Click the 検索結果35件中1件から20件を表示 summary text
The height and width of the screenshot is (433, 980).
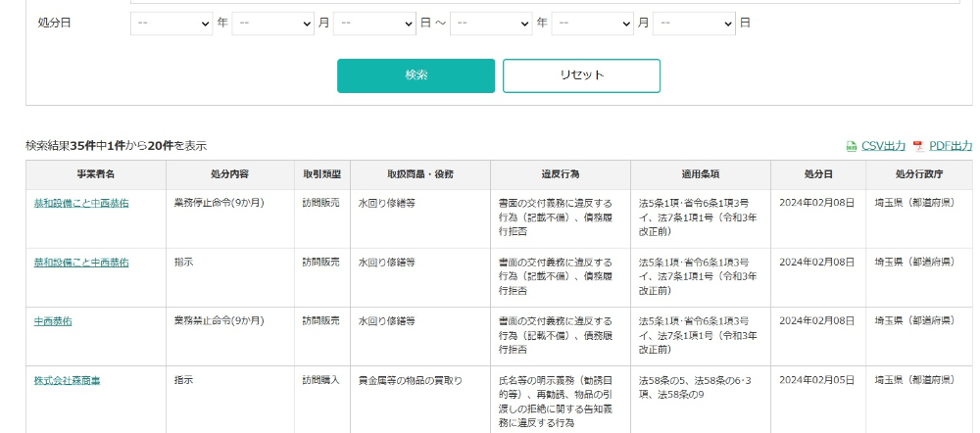[x=116, y=146]
